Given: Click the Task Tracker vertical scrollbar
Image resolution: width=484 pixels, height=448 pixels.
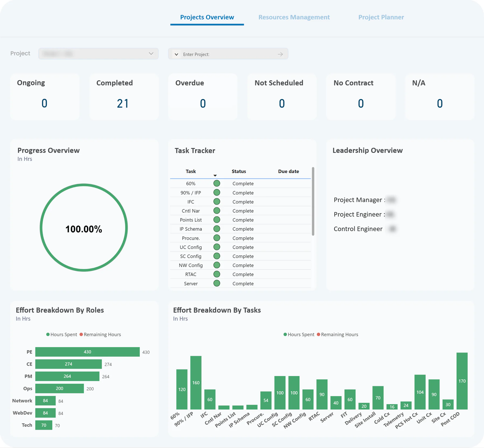Looking at the screenshot, I should (313, 201).
